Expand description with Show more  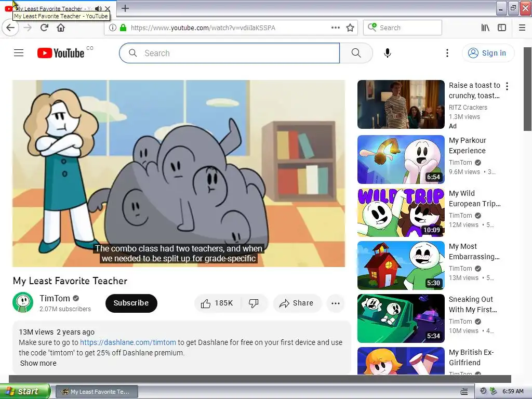pos(38,363)
